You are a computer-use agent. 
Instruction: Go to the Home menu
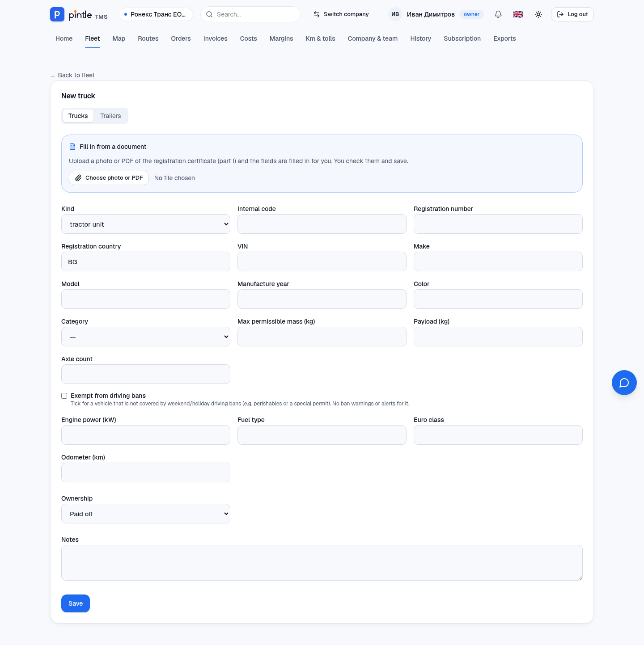pyautogui.click(x=64, y=38)
